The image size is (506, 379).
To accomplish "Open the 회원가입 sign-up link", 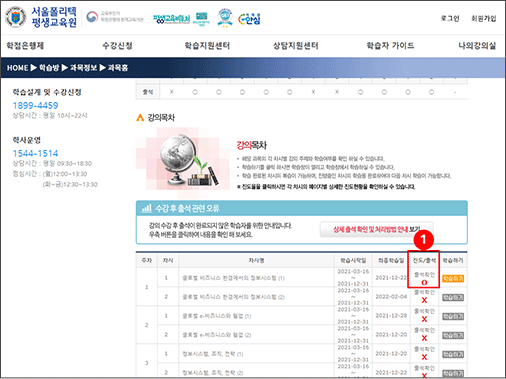I will pos(484,18).
